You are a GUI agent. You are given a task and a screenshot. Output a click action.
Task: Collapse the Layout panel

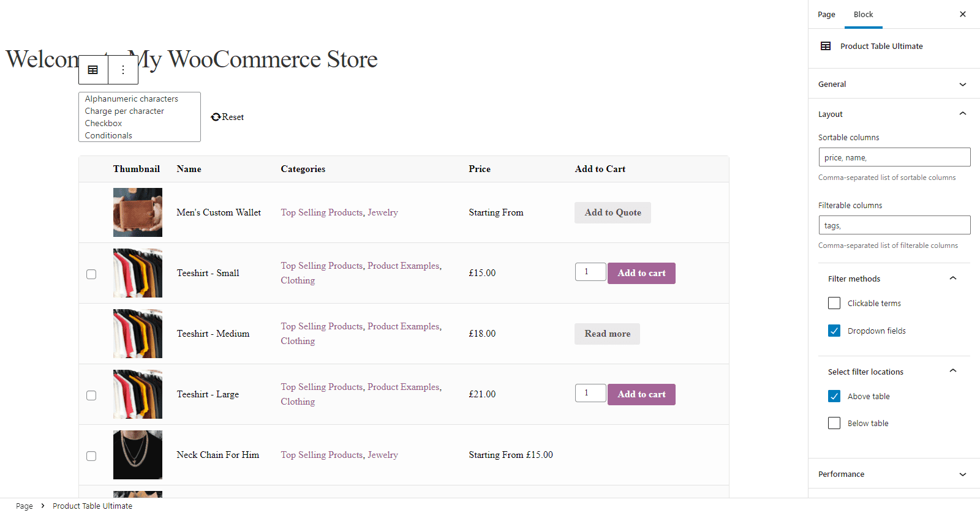[894, 114]
